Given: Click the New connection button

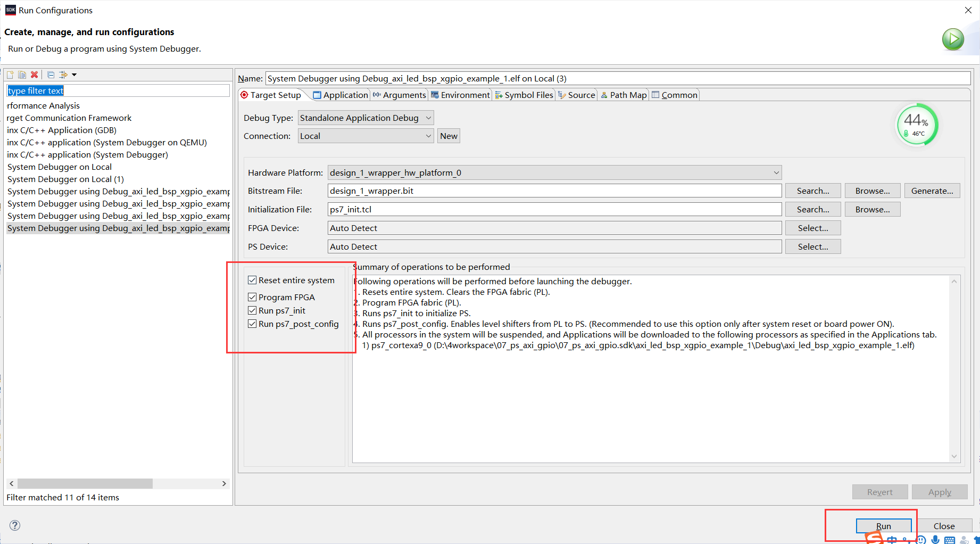Looking at the screenshot, I should pos(449,136).
